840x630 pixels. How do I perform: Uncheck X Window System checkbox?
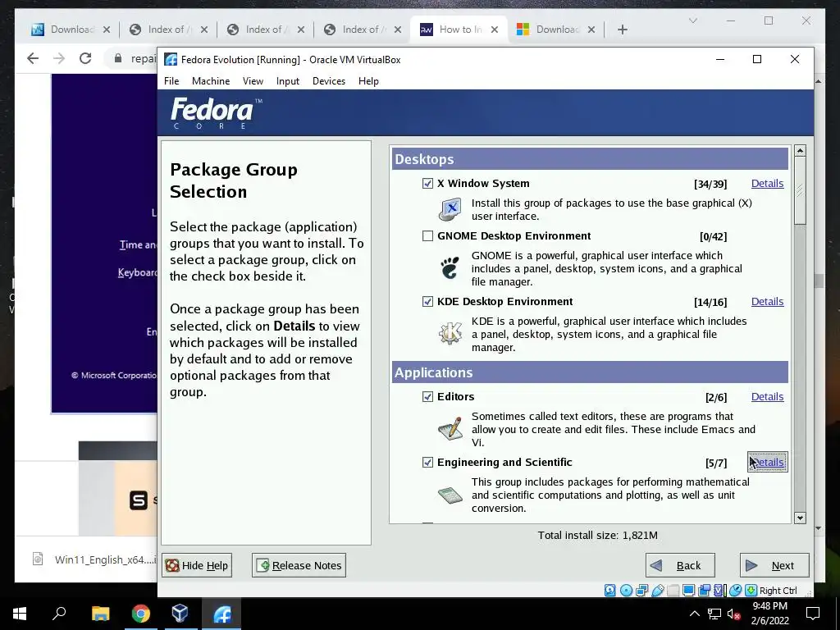click(x=427, y=183)
